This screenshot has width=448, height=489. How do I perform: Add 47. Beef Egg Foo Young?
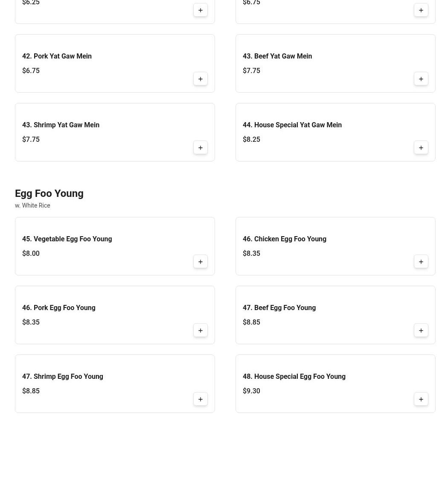(x=421, y=331)
